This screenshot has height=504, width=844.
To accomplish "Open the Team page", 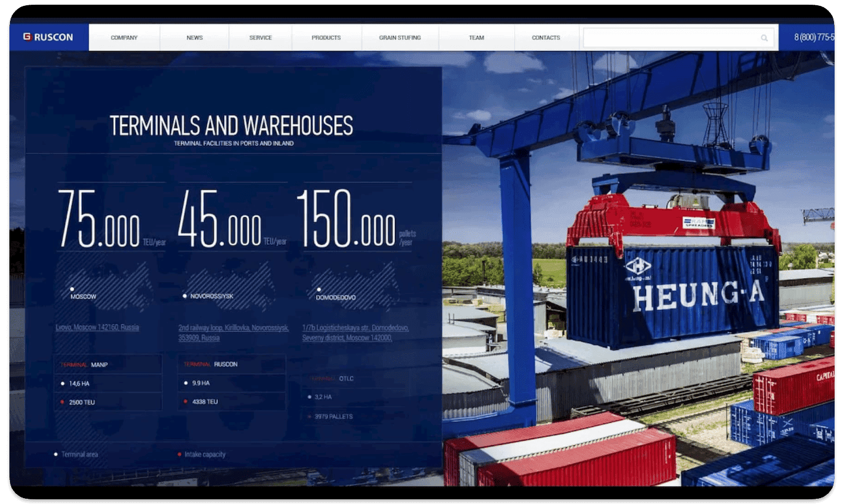I will click(476, 38).
